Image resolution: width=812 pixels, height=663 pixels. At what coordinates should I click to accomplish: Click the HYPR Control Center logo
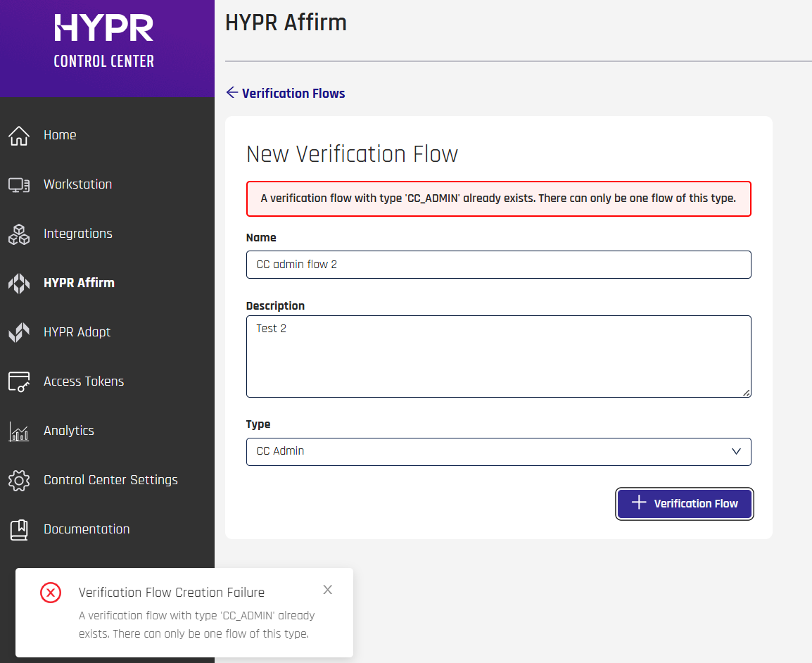coord(104,41)
